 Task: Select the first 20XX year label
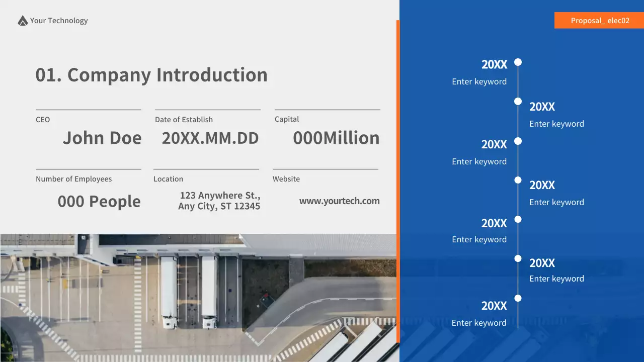click(494, 64)
